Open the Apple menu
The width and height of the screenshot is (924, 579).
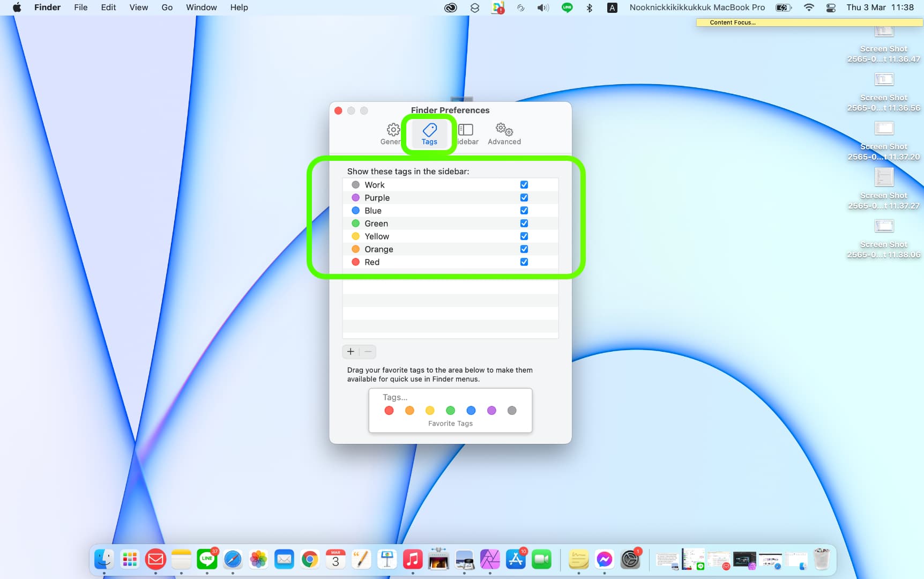pyautogui.click(x=17, y=8)
